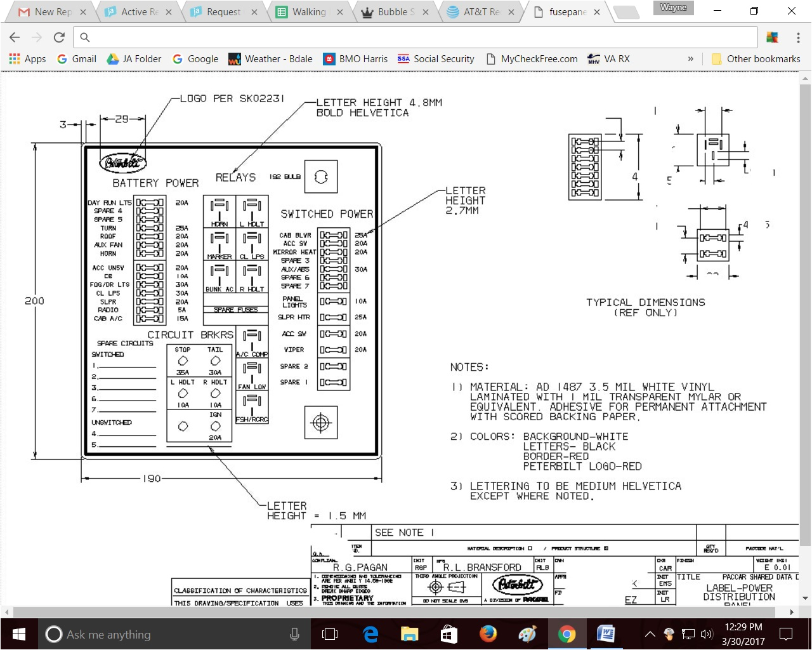Image resolution: width=812 pixels, height=650 pixels.
Task: Click the network icon in the system tray
Action: 687,633
